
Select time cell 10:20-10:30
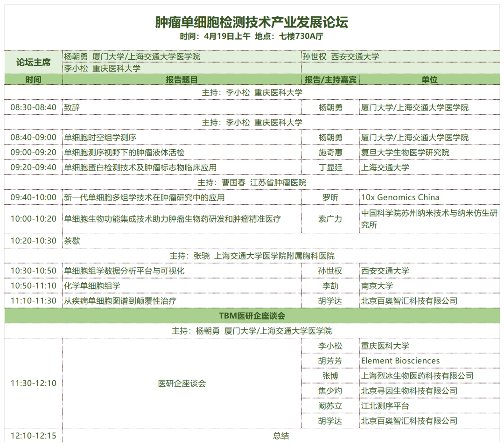(34, 241)
